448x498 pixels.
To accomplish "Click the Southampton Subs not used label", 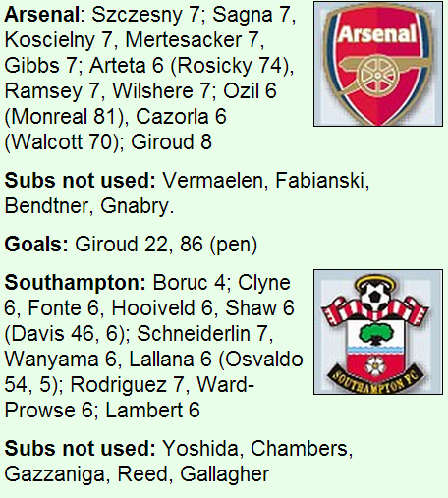I will (x=81, y=448).
